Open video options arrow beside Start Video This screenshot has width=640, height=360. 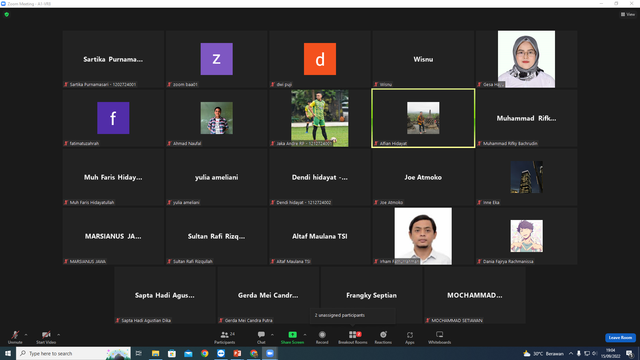(x=59, y=335)
